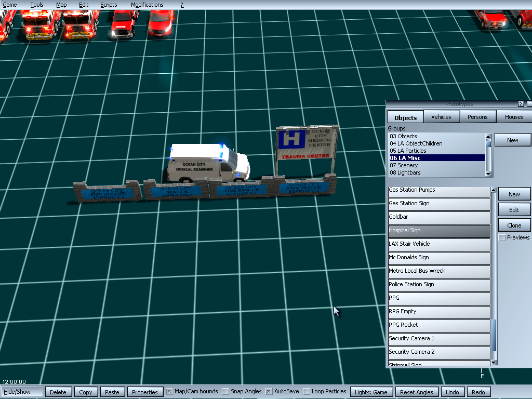
Task: Select the 04 LA ObjectChildren group
Action: click(x=436, y=143)
